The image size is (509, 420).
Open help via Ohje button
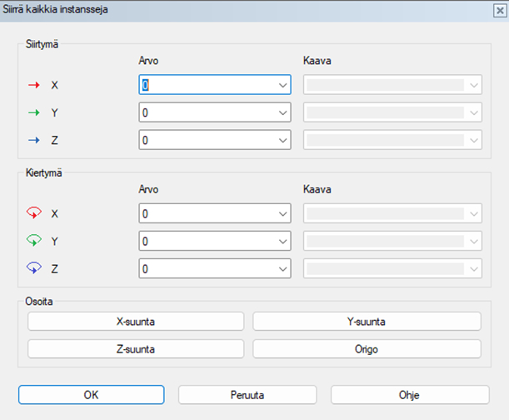tap(407, 394)
